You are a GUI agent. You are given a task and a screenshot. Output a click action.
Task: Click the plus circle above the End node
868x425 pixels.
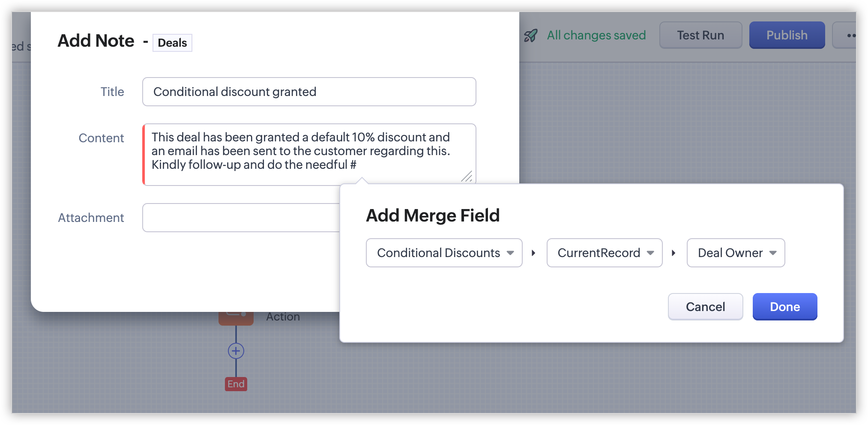pos(236,351)
